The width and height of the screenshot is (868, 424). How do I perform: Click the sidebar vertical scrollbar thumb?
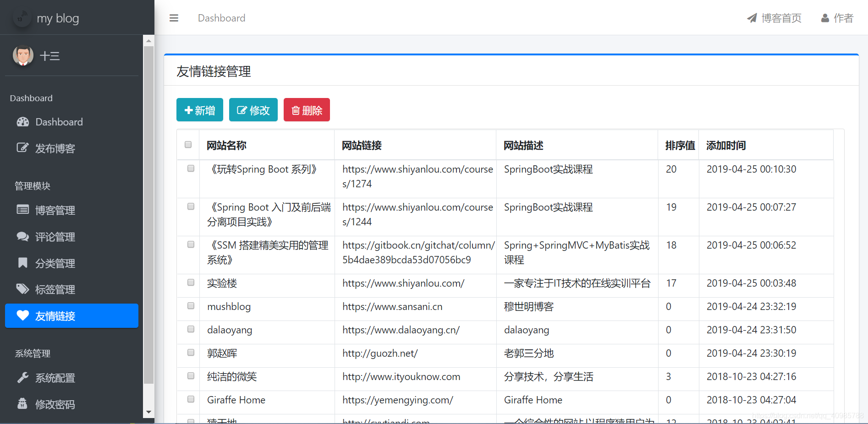(x=148, y=214)
